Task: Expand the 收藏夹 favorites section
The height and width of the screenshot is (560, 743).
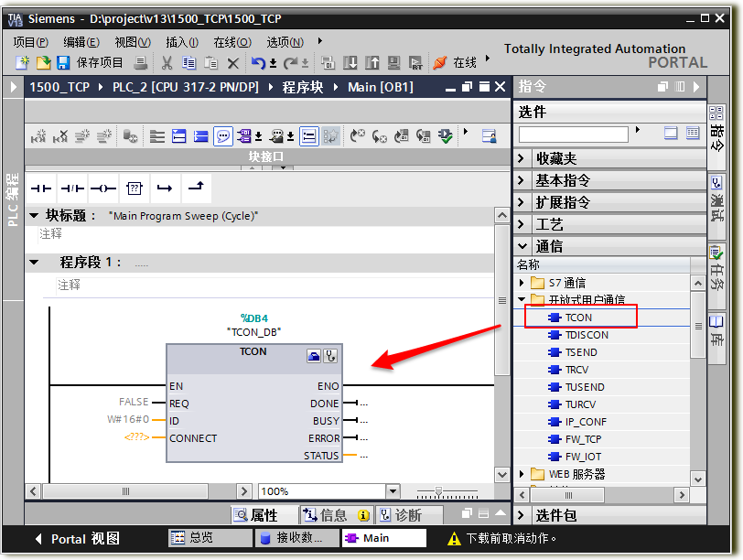Action: coord(522,158)
